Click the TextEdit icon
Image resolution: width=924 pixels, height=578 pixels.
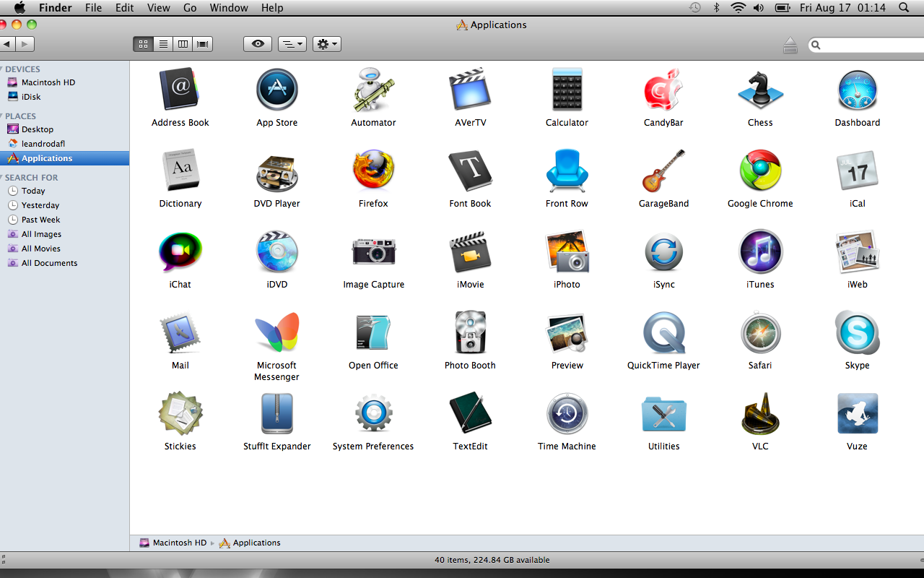(470, 413)
